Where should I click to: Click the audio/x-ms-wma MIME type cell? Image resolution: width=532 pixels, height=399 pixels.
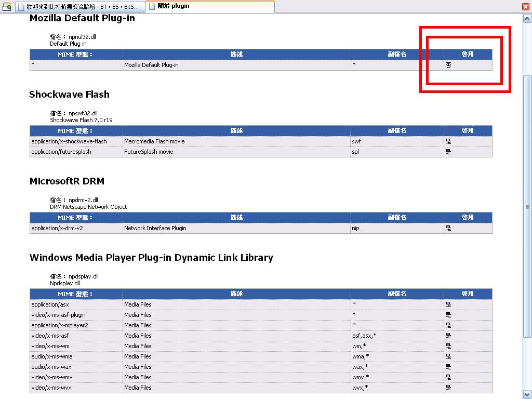[x=52, y=356]
